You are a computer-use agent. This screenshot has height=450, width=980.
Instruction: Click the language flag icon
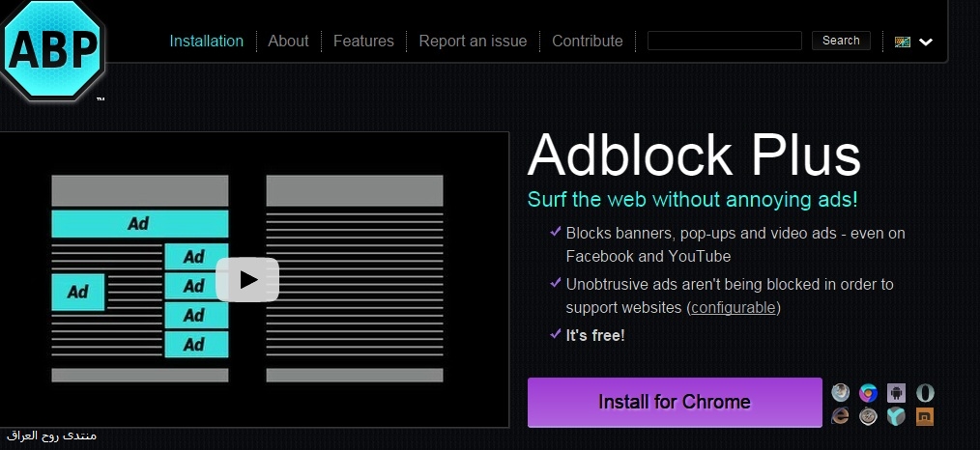pyautogui.click(x=903, y=42)
